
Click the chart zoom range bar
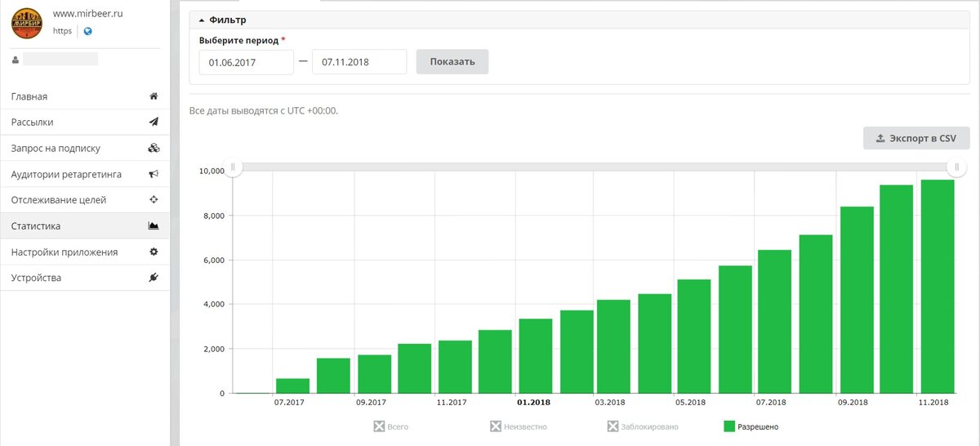click(x=595, y=167)
